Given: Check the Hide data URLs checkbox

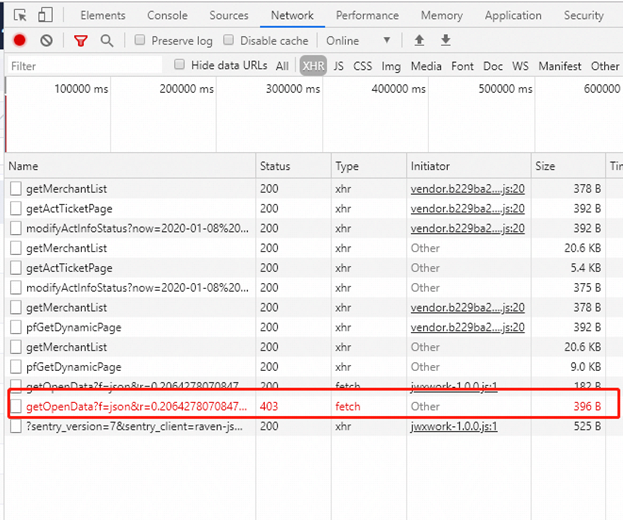Looking at the screenshot, I should coord(180,64).
